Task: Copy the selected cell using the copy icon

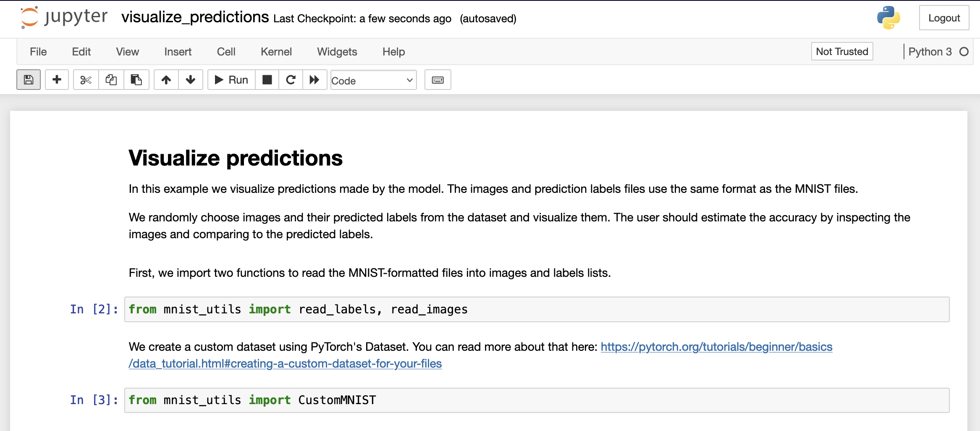Action: point(111,79)
